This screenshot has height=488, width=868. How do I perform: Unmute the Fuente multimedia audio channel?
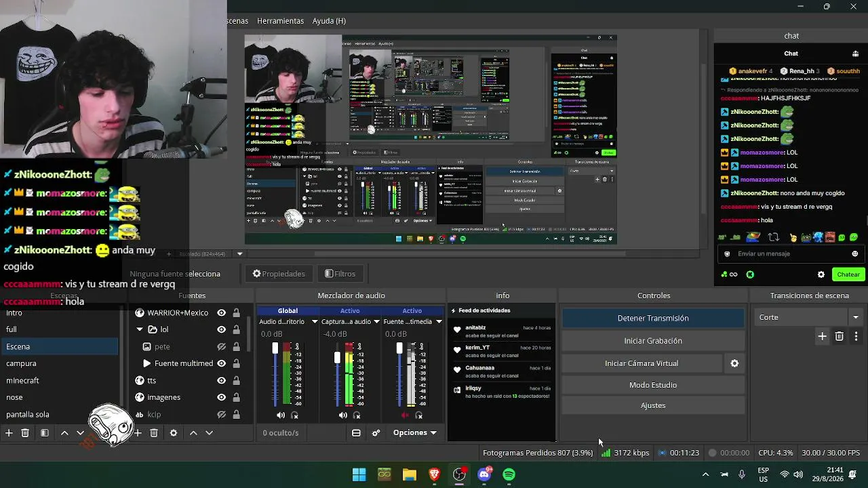click(406, 415)
